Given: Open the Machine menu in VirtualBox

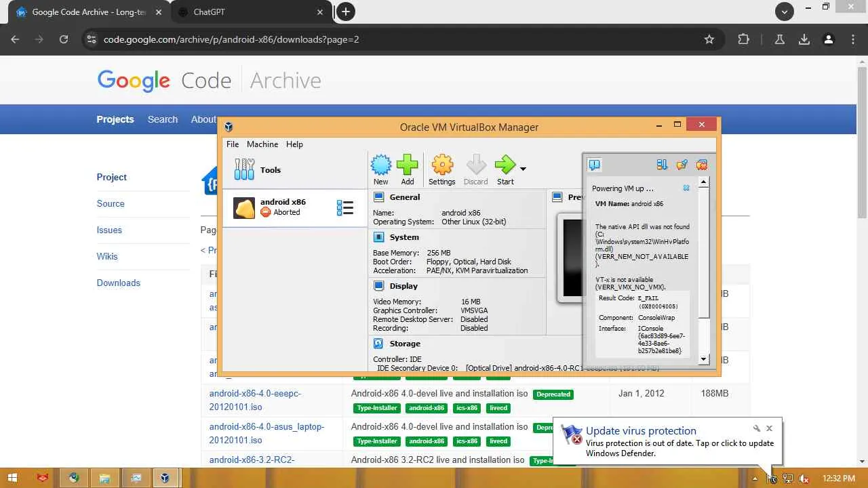Looking at the screenshot, I should coord(262,144).
